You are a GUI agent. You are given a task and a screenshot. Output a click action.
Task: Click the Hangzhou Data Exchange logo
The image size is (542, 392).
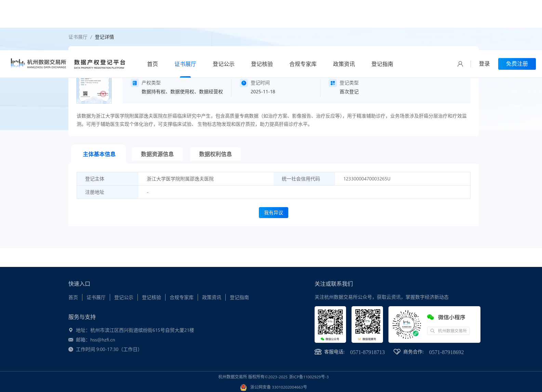tap(38, 64)
